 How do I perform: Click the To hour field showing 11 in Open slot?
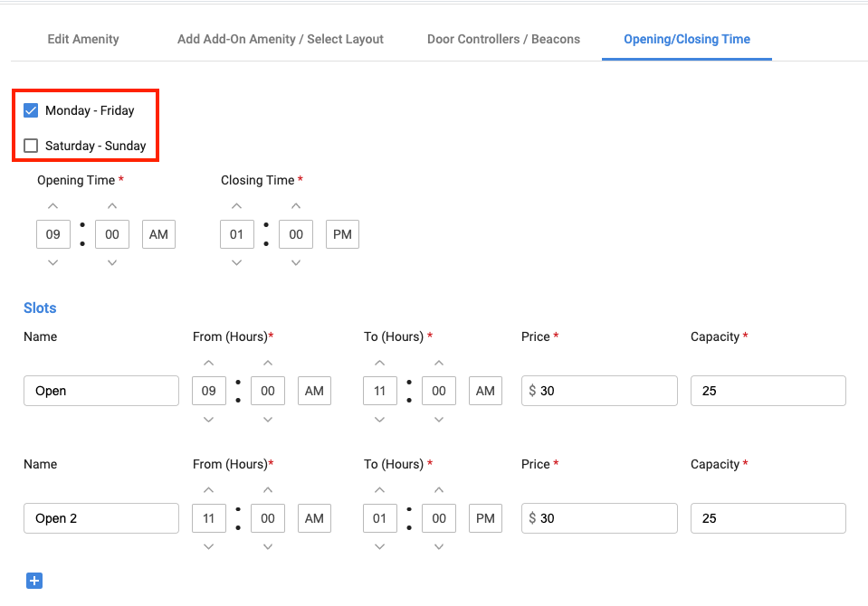point(380,391)
